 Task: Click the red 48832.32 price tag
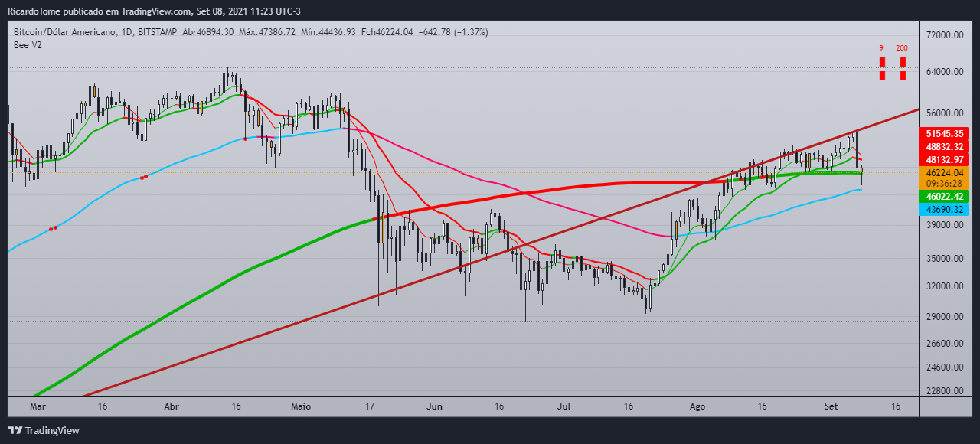point(944,146)
